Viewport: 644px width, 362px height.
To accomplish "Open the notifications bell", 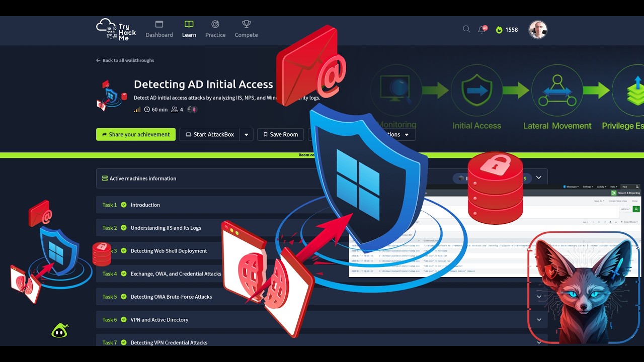I will pyautogui.click(x=482, y=30).
